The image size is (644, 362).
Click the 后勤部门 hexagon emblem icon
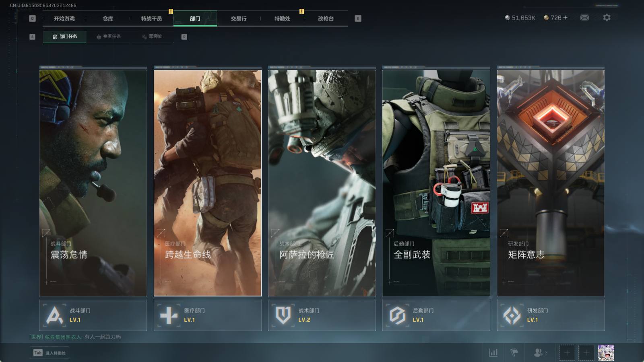(397, 315)
